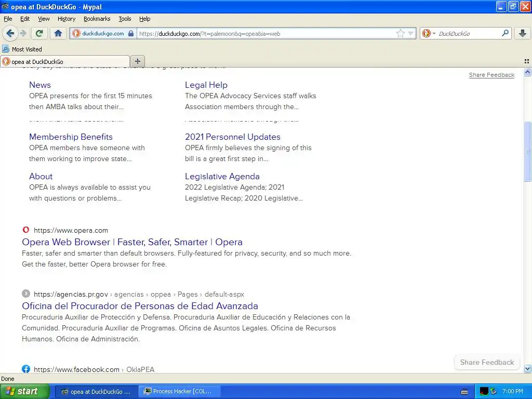Click the search magnifier icon
532x399 pixels.
tap(505, 33)
